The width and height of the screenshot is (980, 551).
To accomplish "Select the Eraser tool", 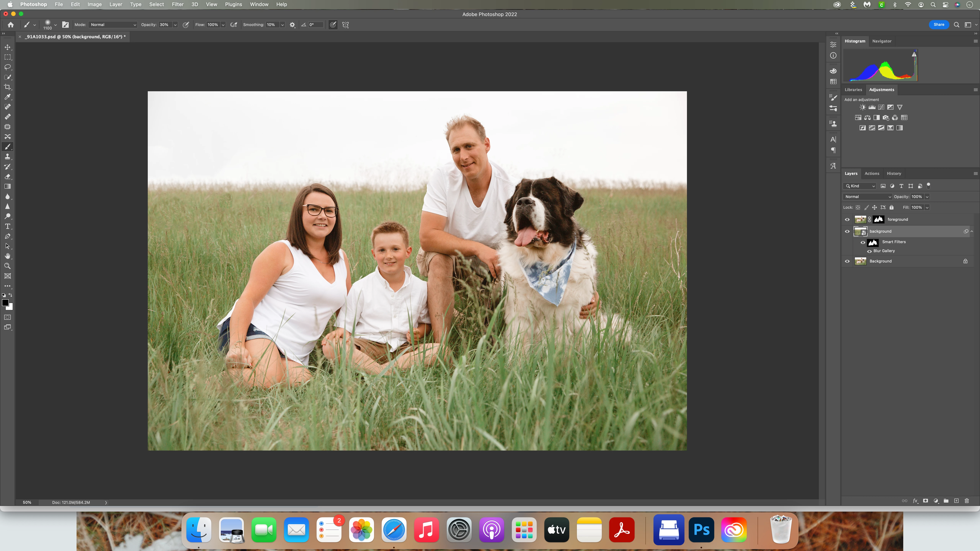I will point(7,176).
